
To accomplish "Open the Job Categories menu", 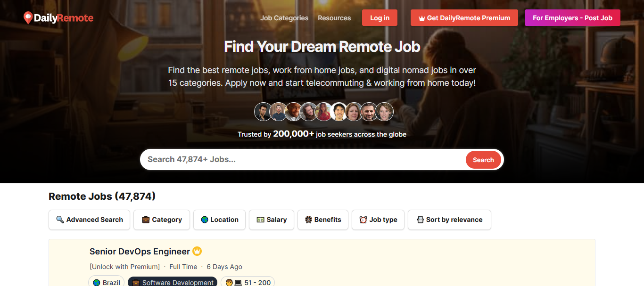I will [x=284, y=18].
